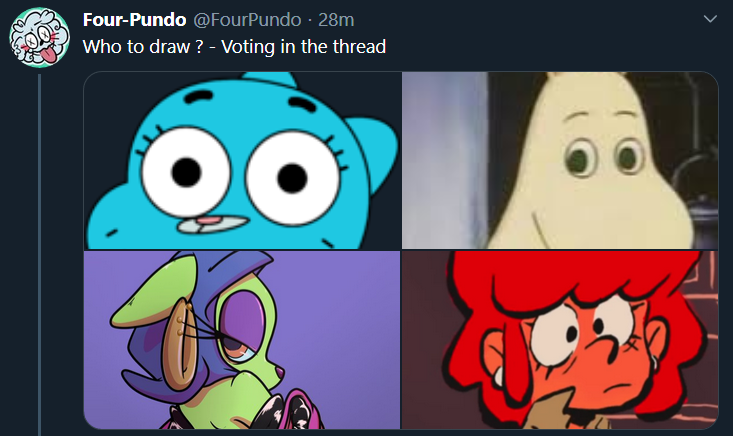Open the cream Moomin character image

pyautogui.click(x=560, y=160)
